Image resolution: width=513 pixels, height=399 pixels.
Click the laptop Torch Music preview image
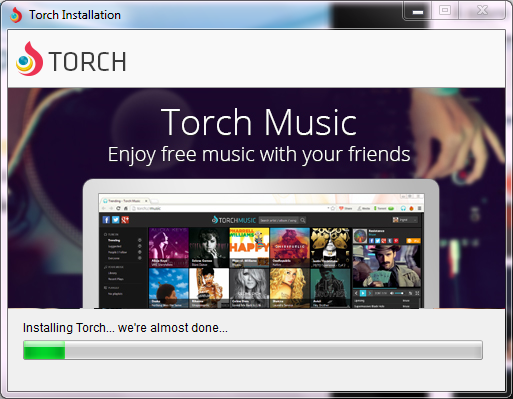(261, 244)
